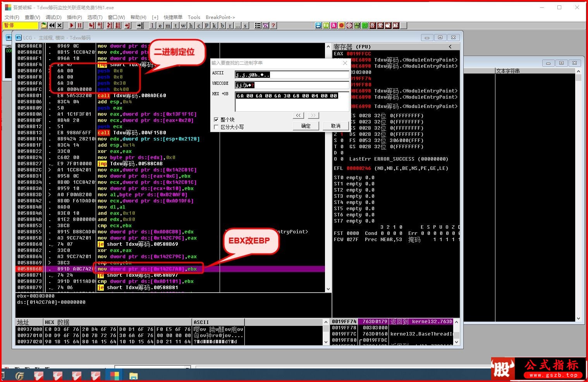Select disassembly row at address 00588B6B
The height and width of the screenshot is (382, 588).
coord(170,269)
